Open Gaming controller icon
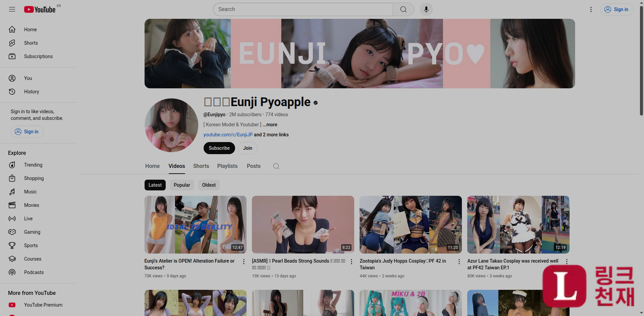 12,232
